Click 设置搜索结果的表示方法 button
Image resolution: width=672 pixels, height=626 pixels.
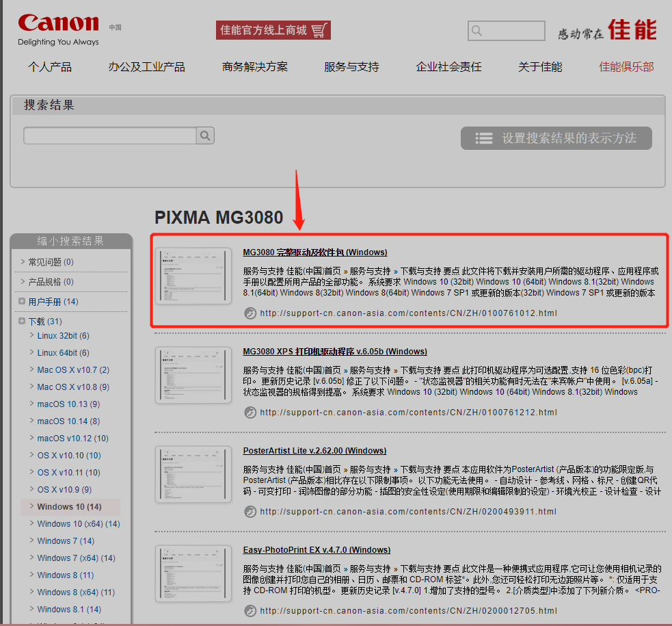(556, 138)
